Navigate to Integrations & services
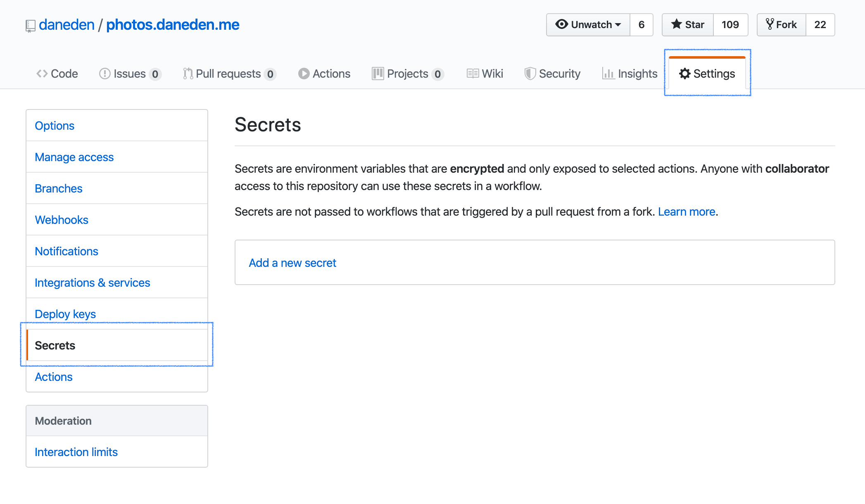 pyautogui.click(x=93, y=282)
